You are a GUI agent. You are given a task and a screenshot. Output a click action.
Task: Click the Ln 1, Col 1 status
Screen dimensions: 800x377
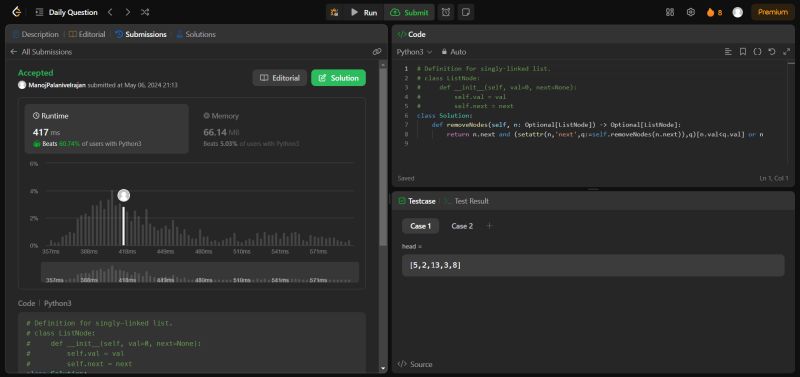(773, 179)
